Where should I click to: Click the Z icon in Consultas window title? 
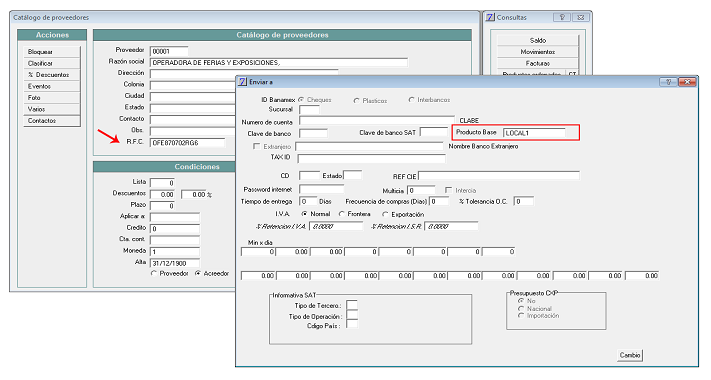(490, 17)
